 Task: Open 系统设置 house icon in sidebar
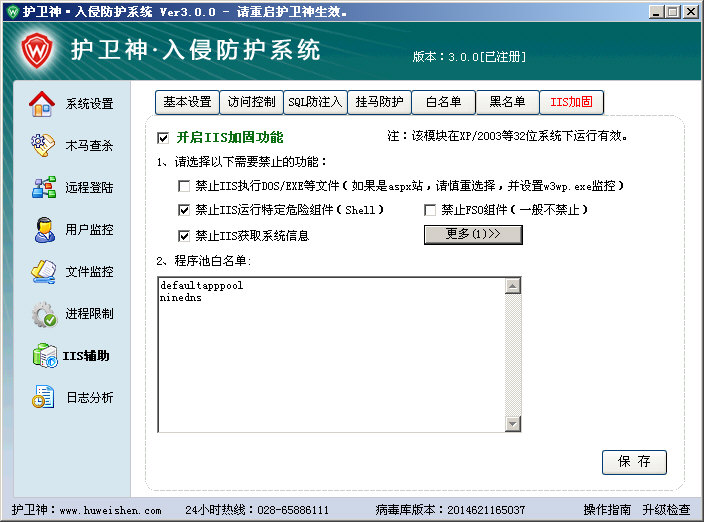[x=42, y=104]
